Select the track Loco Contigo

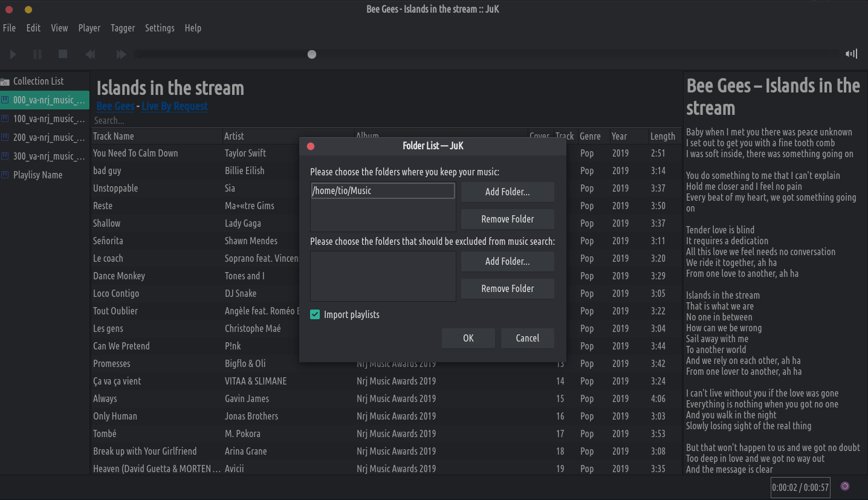tap(116, 293)
